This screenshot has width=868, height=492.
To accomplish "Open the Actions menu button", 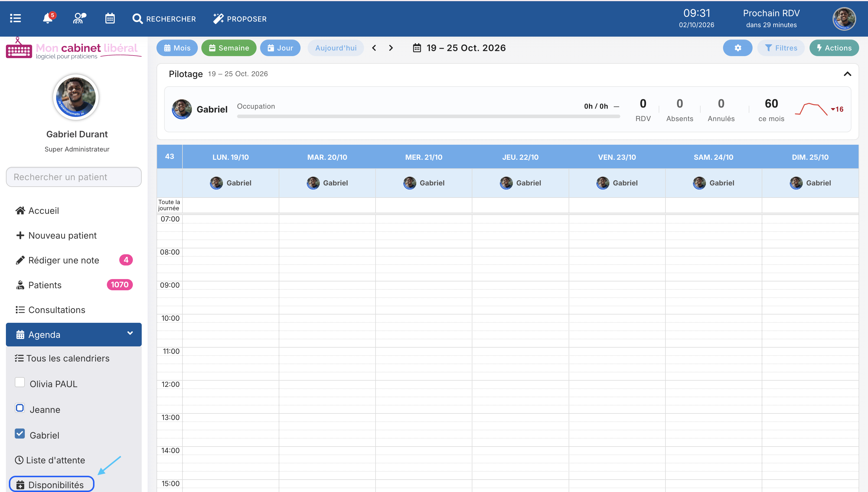I will click(x=834, y=48).
